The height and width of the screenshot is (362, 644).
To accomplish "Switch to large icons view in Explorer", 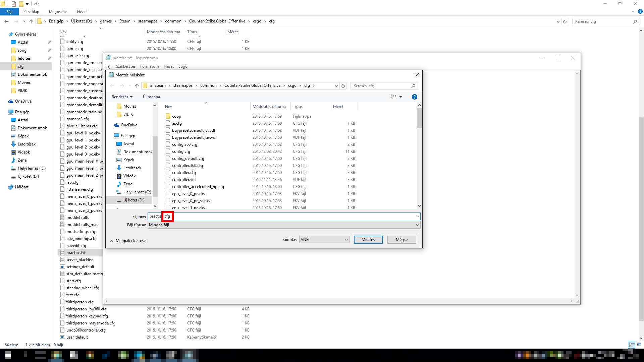I will click(x=639, y=345).
